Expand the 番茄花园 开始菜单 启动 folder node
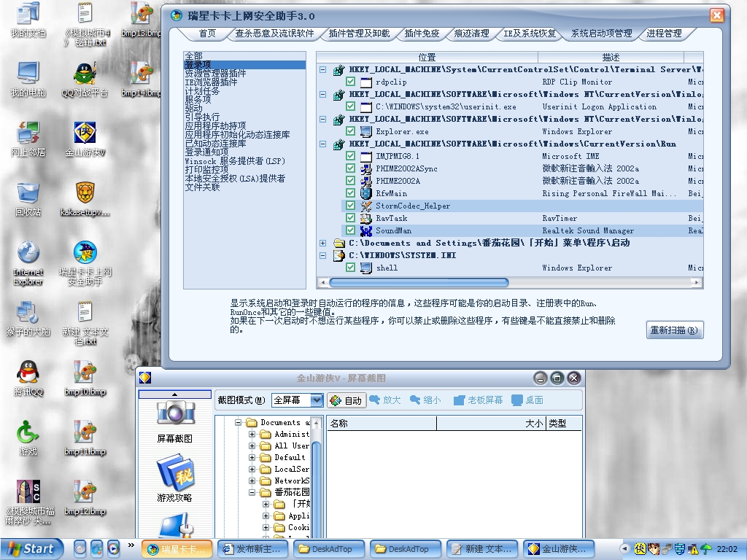747x560 pixels. (x=322, y=243)
